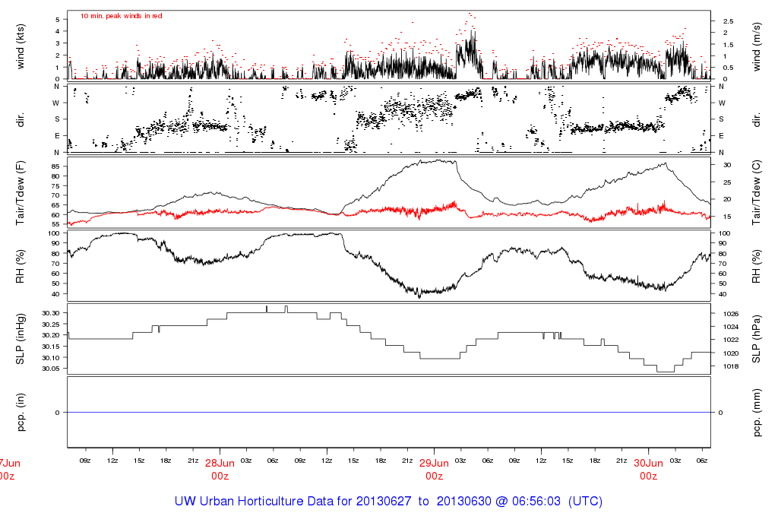
Task: Click the Tair/Tdew (C) axis label
Action: [757, 192]
